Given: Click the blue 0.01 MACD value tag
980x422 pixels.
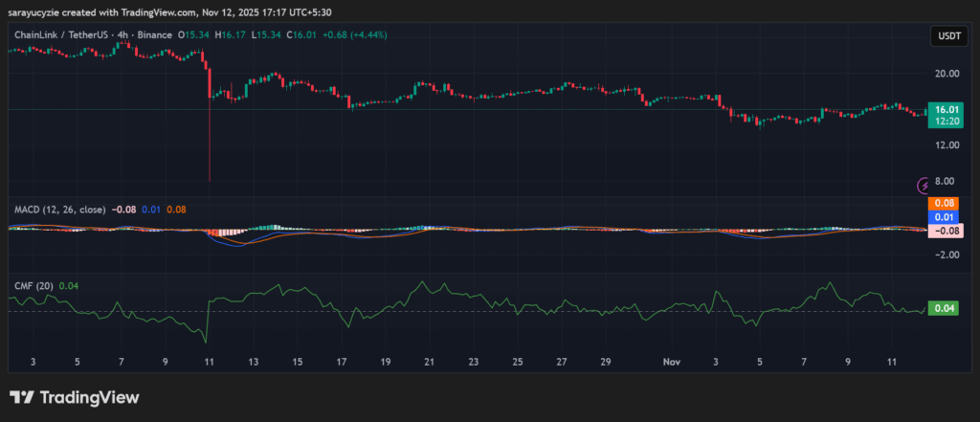Looking at the screenshot, I should pyautogui.click(x=945, y=217).
